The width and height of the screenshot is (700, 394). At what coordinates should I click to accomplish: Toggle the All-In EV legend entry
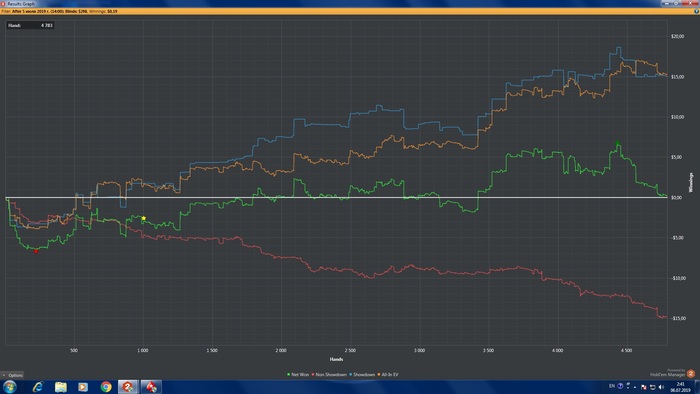pyautogui.click(x=388, y=375)
